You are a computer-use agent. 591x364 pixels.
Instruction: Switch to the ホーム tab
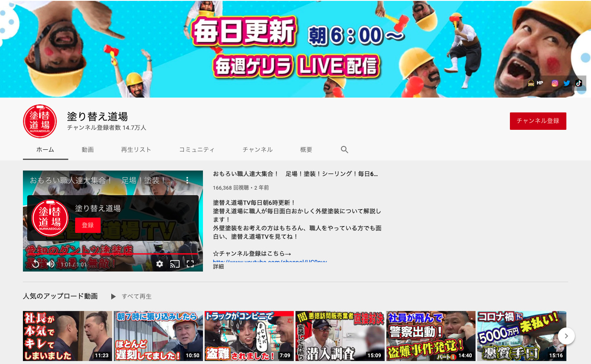point(45,150)
